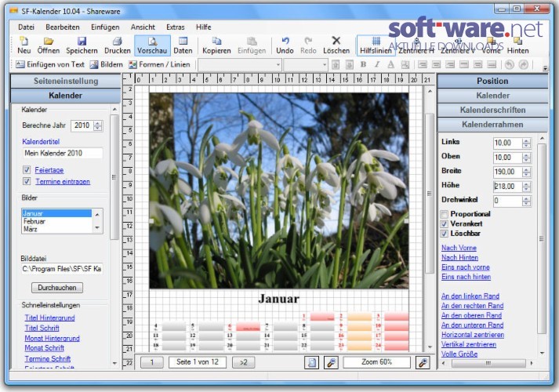Image resolution: width=559 pixels, height=392 pixels.
Task: Adjust the Höhe value spinner
Action: tap(526, 187)
